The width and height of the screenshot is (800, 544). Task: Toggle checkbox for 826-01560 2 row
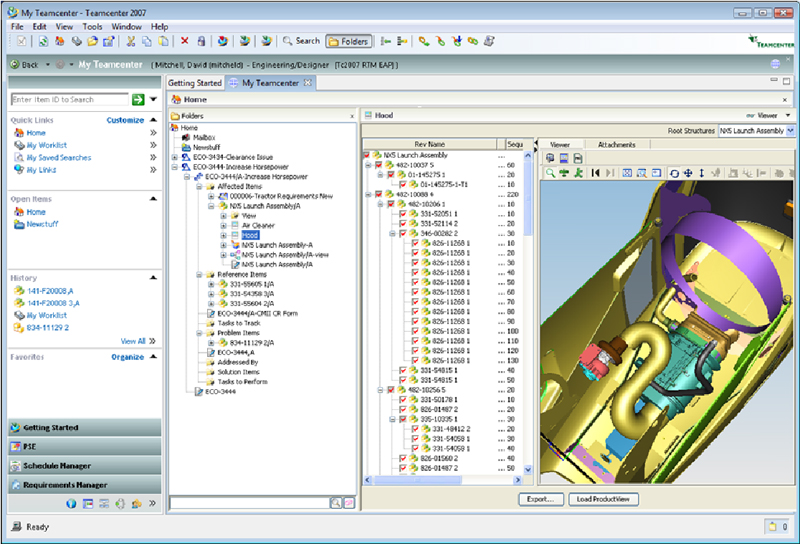[403, 458]
